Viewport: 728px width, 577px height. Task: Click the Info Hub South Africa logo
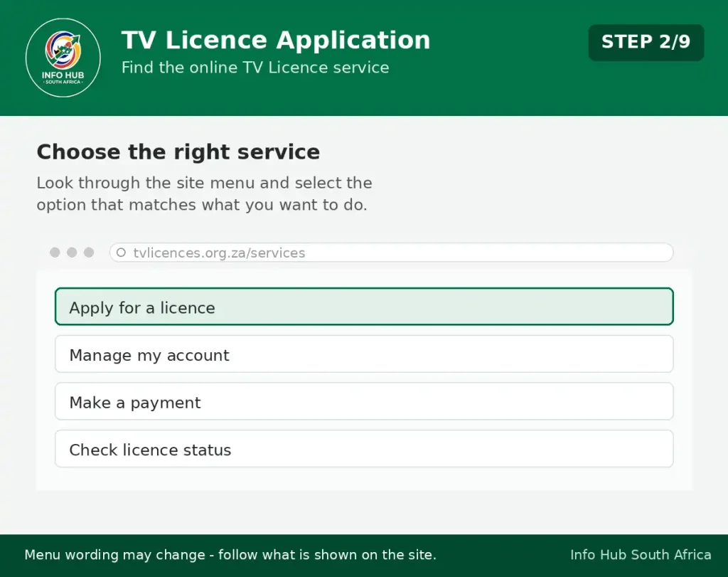[x=63, y=58]
